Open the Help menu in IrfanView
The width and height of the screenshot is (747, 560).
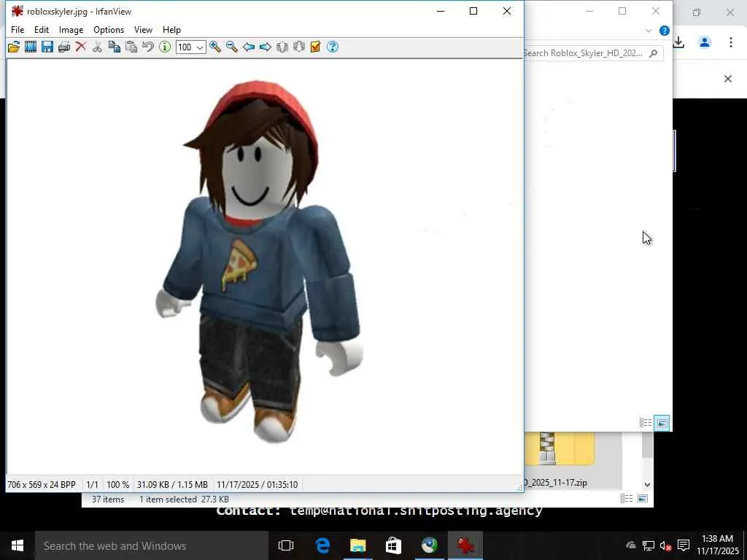[171, 29]
